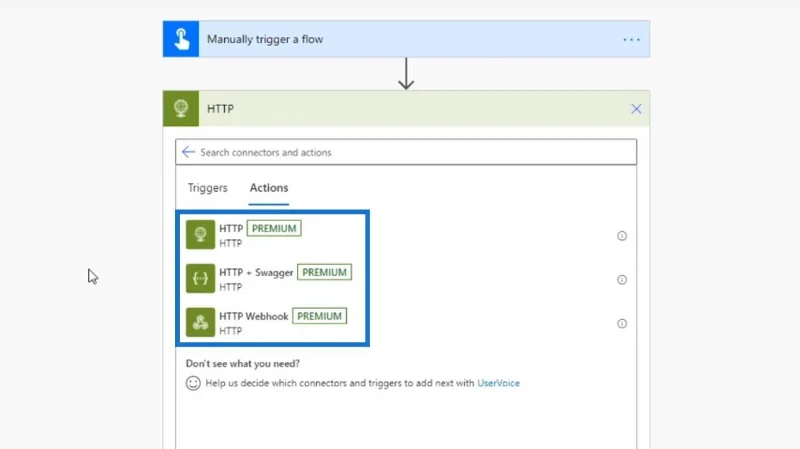Click the back arrow in search box
This screenshot has height=449, width=800.
(x=188, y=152)
